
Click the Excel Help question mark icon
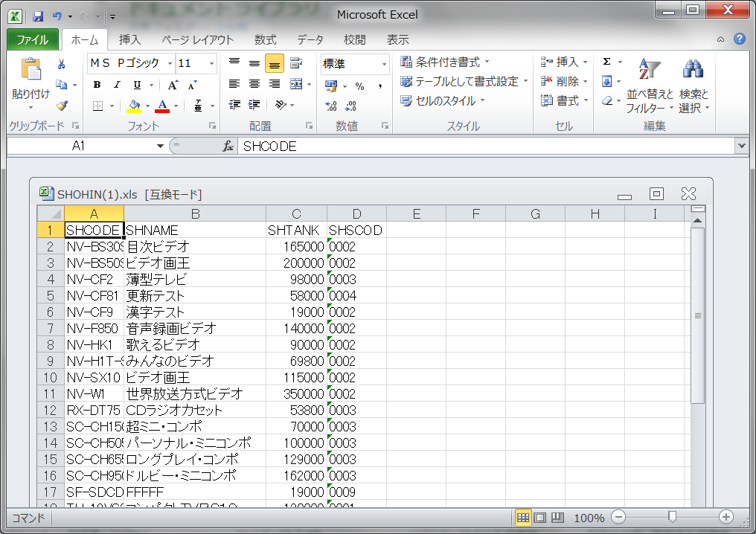pos(740,39)
